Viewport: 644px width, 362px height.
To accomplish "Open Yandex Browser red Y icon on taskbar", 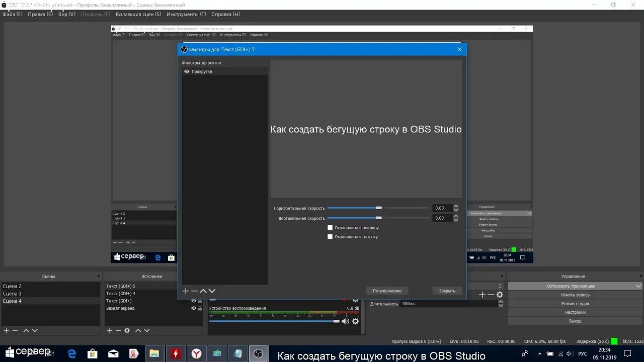I will click(x=196, y=354).
